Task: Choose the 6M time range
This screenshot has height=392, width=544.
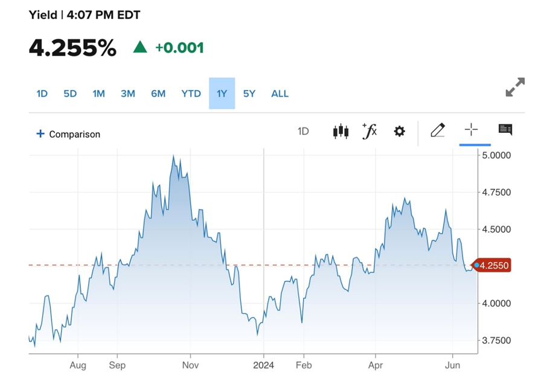Action: click(x=158, y=94)
